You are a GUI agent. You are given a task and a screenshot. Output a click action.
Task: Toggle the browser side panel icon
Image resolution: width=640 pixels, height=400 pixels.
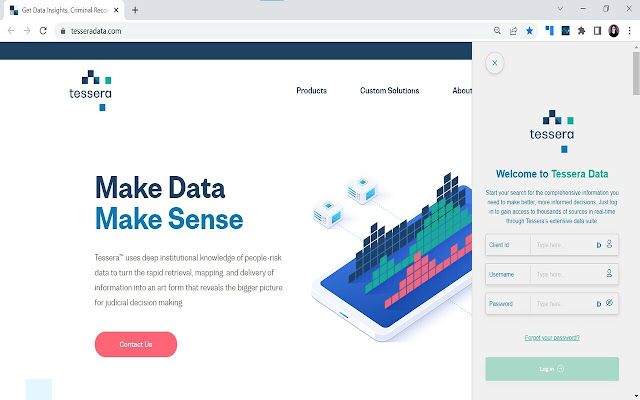point(598,31)
